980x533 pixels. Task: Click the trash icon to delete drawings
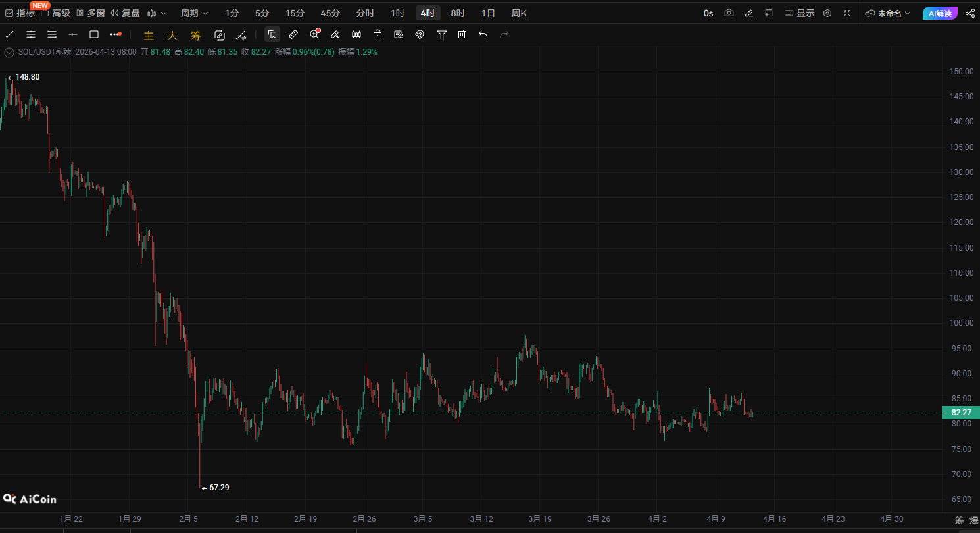[x=462, y=34]
